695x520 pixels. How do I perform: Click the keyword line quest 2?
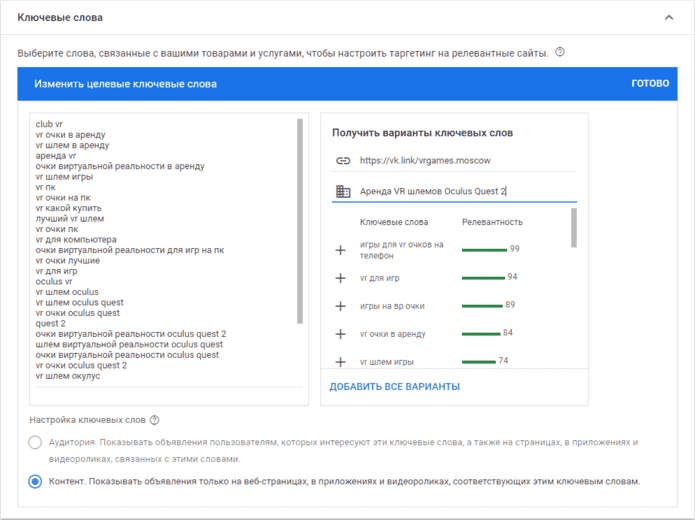coord(51,324)
